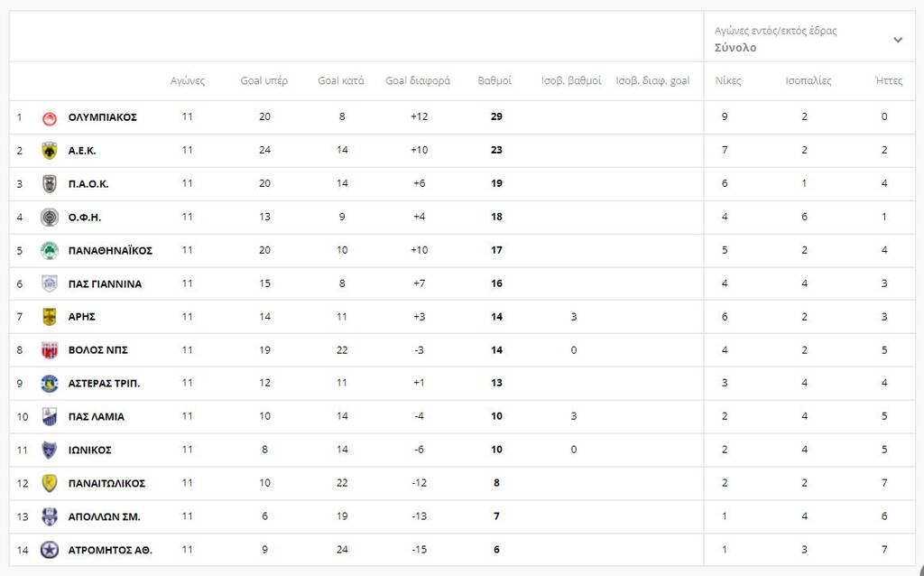924x576 pixels.
Task: Click the Panathinaikos green shamrock logo
Action: point(50,251)
